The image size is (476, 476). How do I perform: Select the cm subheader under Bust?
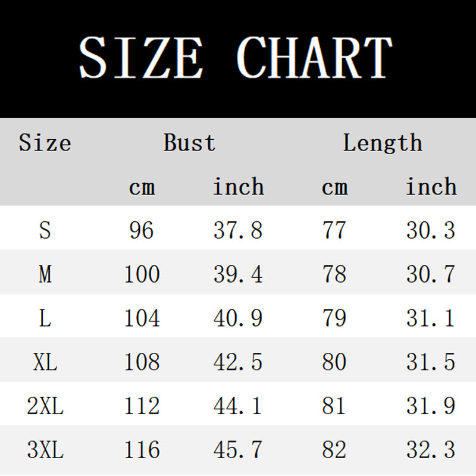click(142, 187)
